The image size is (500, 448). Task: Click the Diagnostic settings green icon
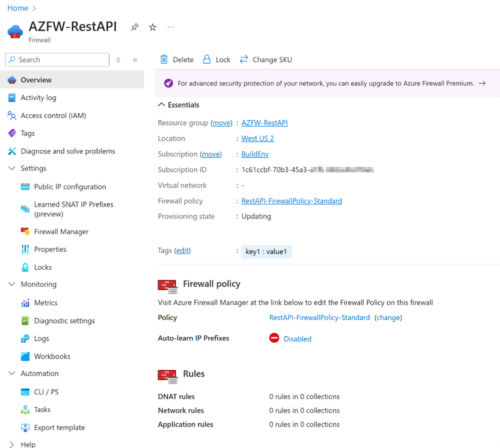pyautogui.click(x=25, y=320)
